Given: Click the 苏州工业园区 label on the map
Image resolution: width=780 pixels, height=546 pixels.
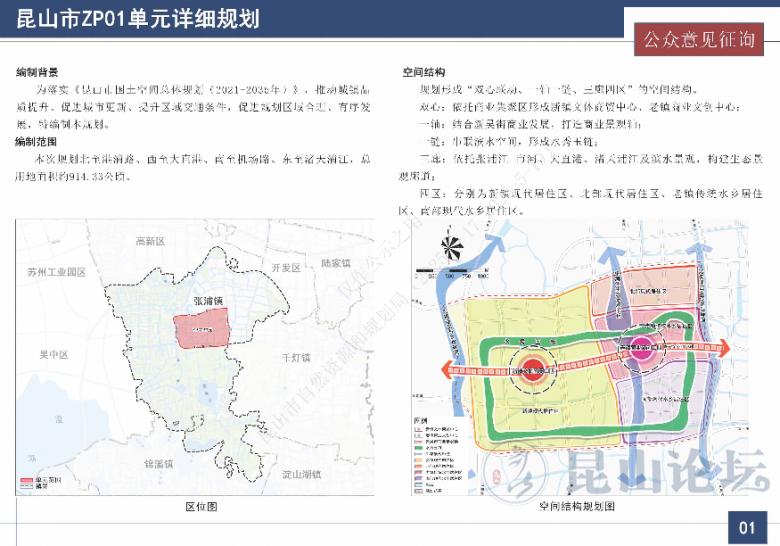Looking at the screenshot, I should pos(57,272).
